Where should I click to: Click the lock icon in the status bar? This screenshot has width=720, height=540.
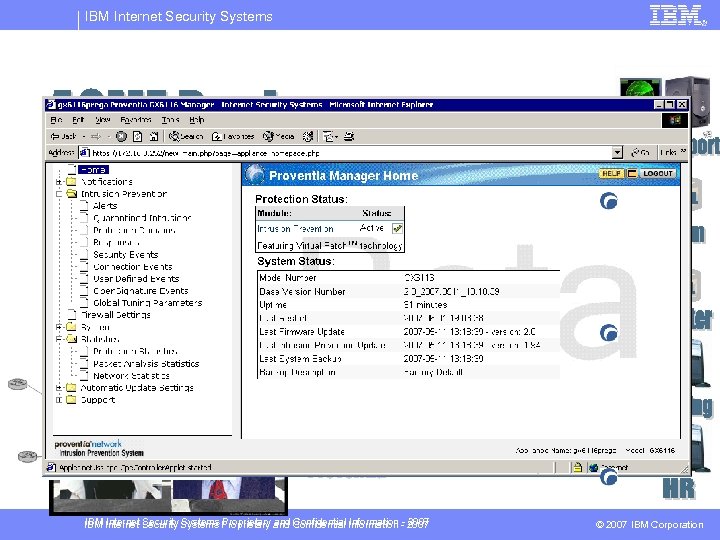[x=577, y=467]
